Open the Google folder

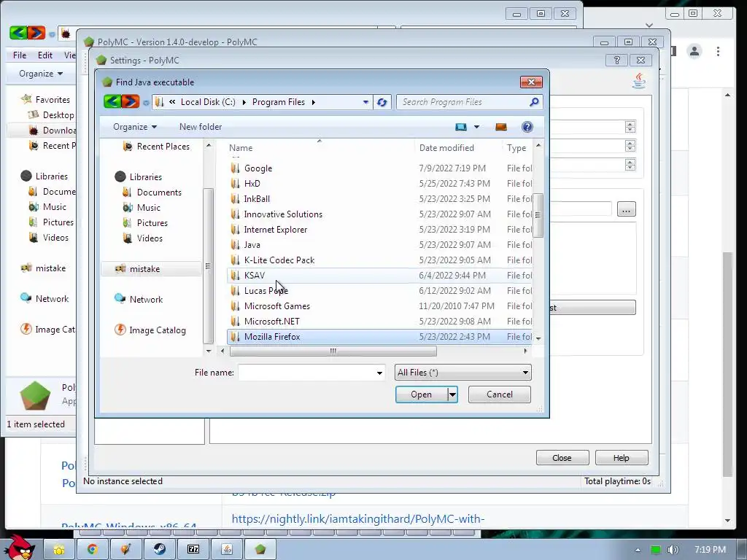(x=258, y=168)
